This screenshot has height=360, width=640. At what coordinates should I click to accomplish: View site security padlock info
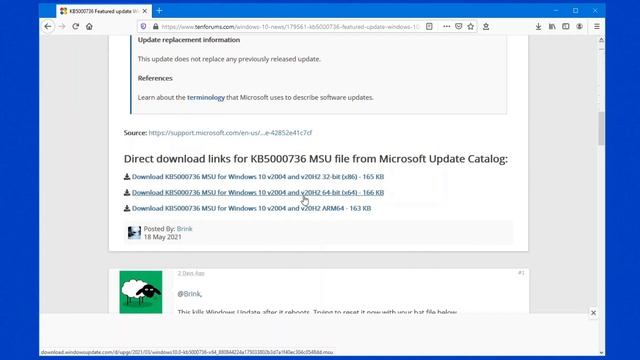click(156, 27)
